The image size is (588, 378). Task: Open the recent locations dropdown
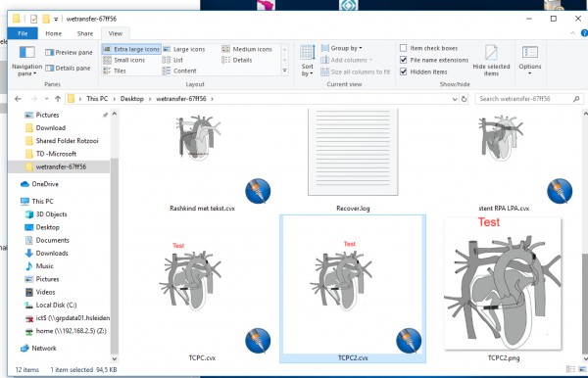pos(46,99)
